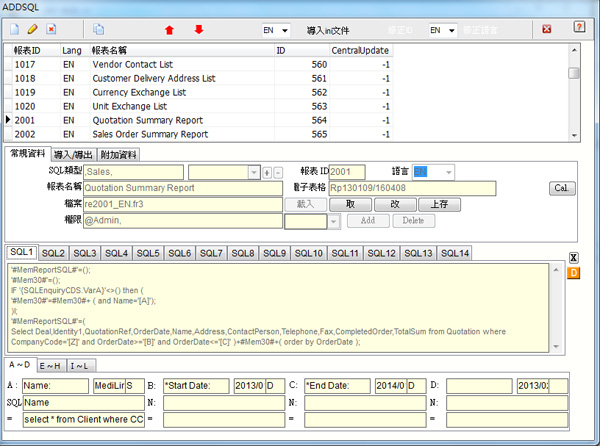Click the report list scrollbar thumb

click(x=574, y=73)
